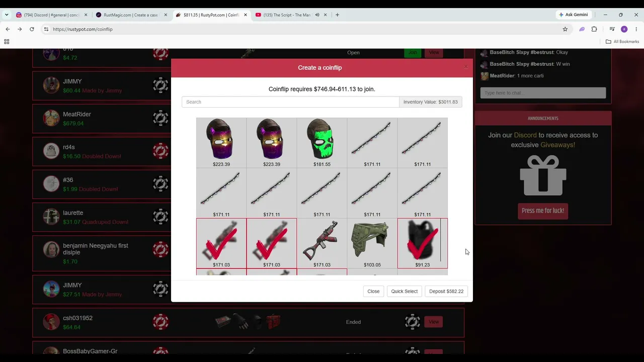Open the All Bookmarks folder
The image size is (644, 362).
(622, 42)
